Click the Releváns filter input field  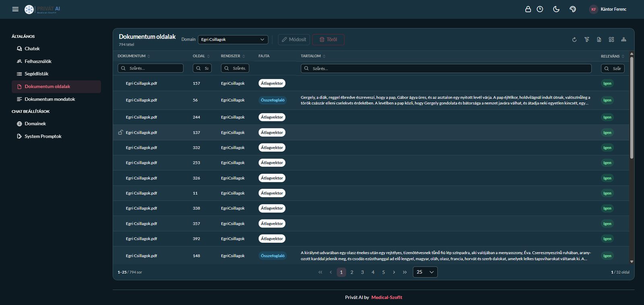[613, 68]
